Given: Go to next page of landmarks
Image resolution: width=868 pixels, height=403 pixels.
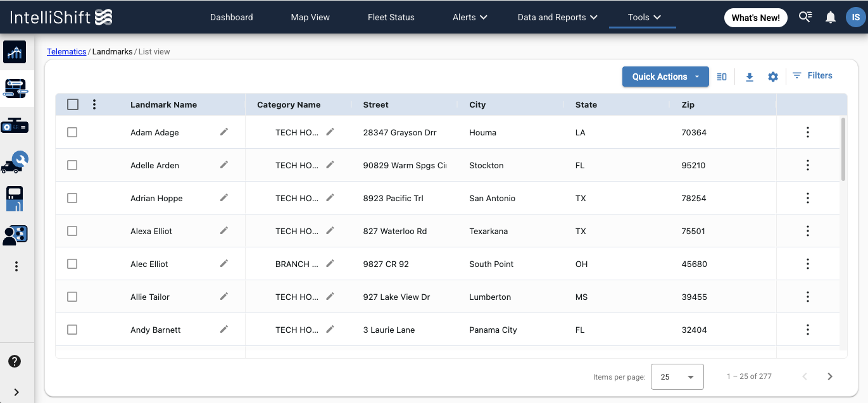Looking at the screenshot, I should coord(830,376).
